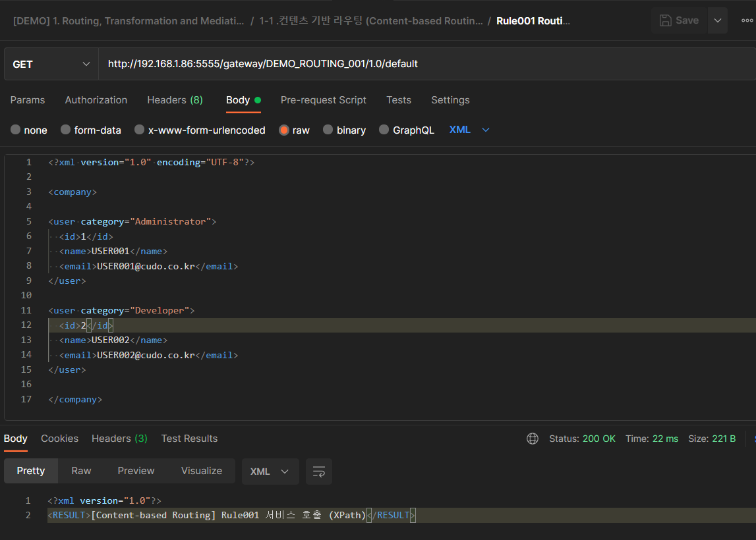Screen dimensions: 756x540
Task: Expand the GET method dropdown
Action: click(x=51, y=64)
